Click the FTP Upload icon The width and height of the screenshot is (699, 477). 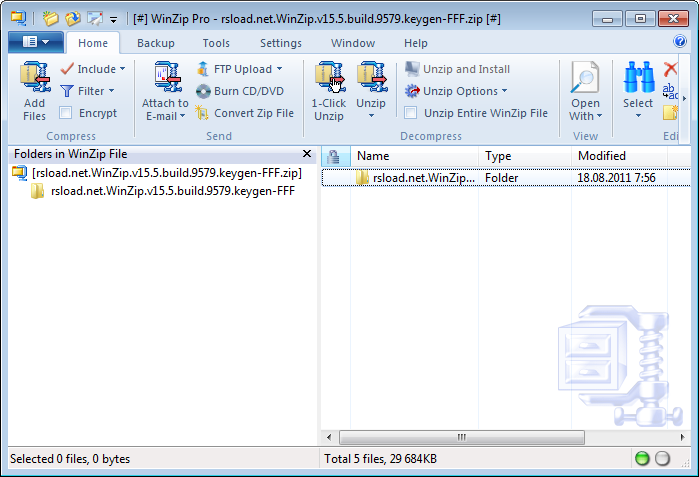tap(203, 69)
